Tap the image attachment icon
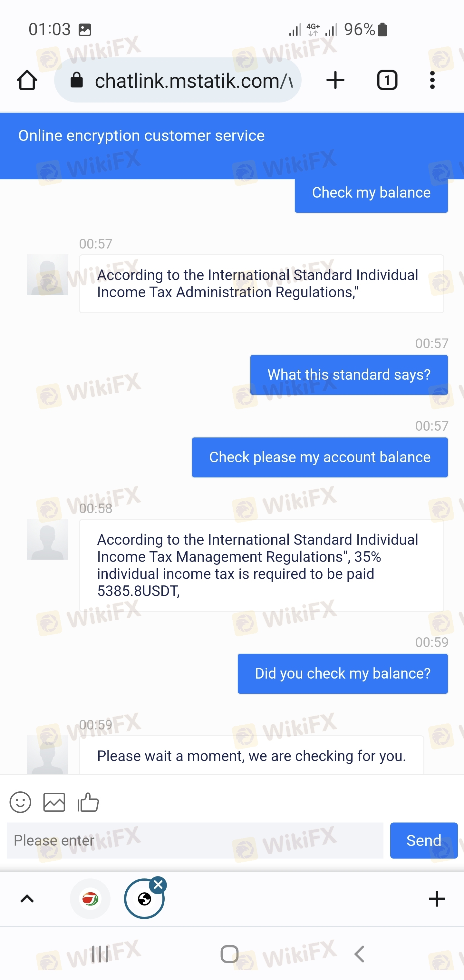 [54, 802]
